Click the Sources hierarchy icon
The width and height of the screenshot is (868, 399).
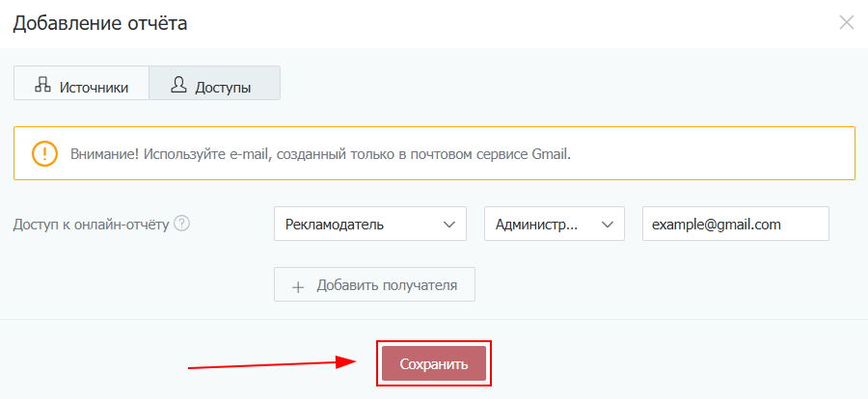tap(41, 85)
